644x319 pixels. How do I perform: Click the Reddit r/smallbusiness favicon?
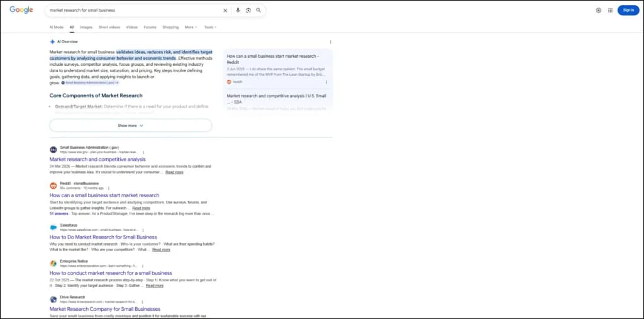(53, 186)
